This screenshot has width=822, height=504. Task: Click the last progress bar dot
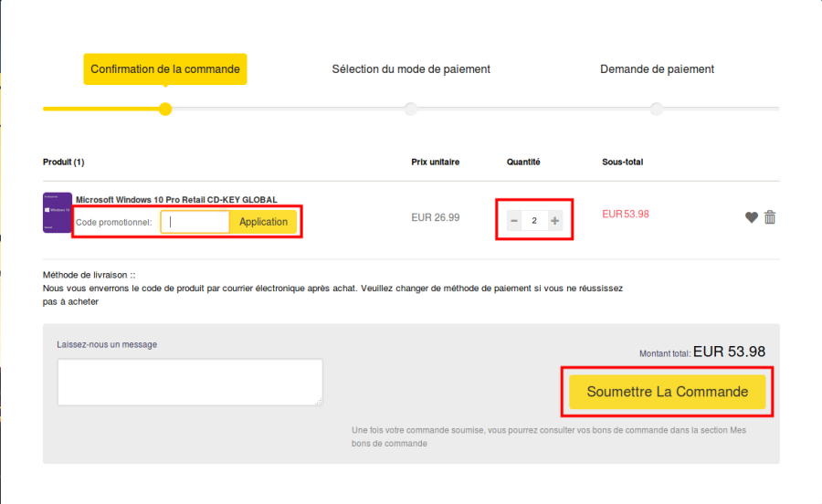click(657, 109)
